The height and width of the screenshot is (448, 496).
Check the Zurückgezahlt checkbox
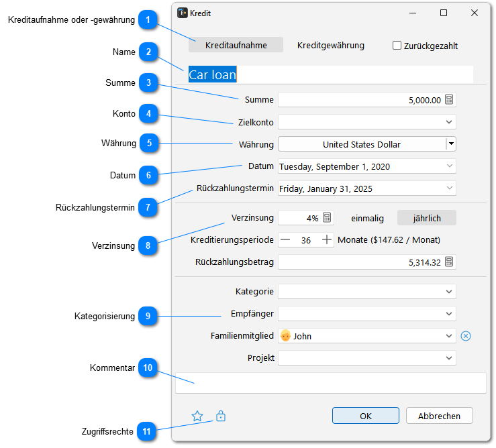click(397, 46)
